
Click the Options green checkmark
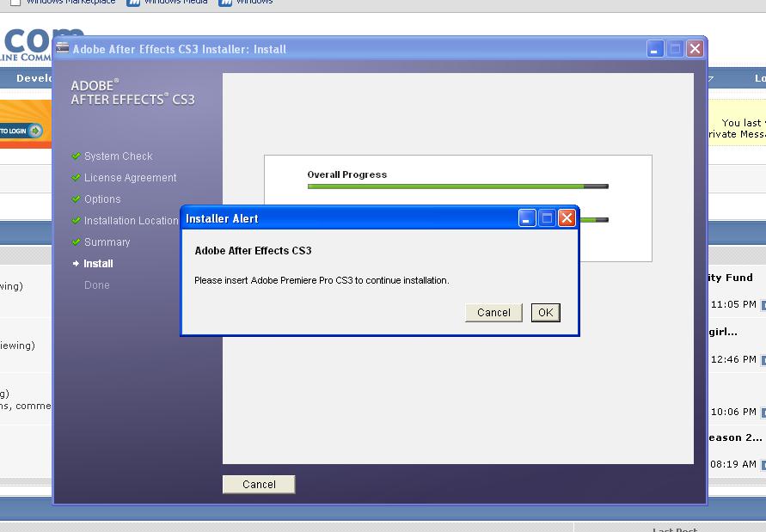[x=76, y=199]
